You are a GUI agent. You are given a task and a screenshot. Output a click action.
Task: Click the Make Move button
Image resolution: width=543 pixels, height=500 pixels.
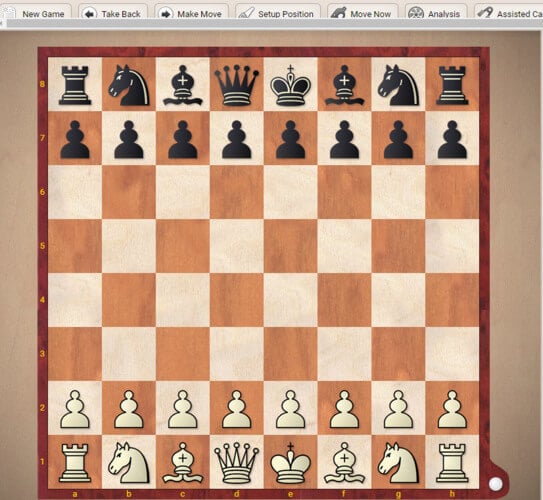tap(192, 12)
